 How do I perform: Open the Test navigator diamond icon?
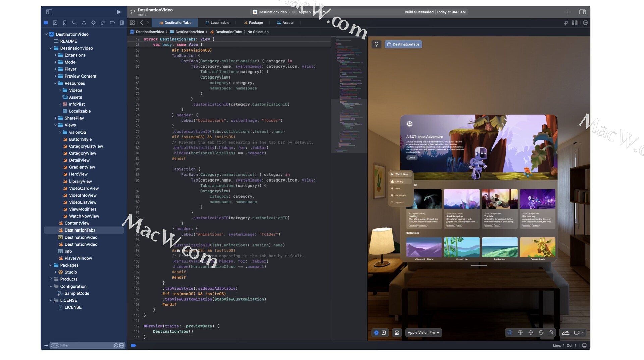coord(93,23)
